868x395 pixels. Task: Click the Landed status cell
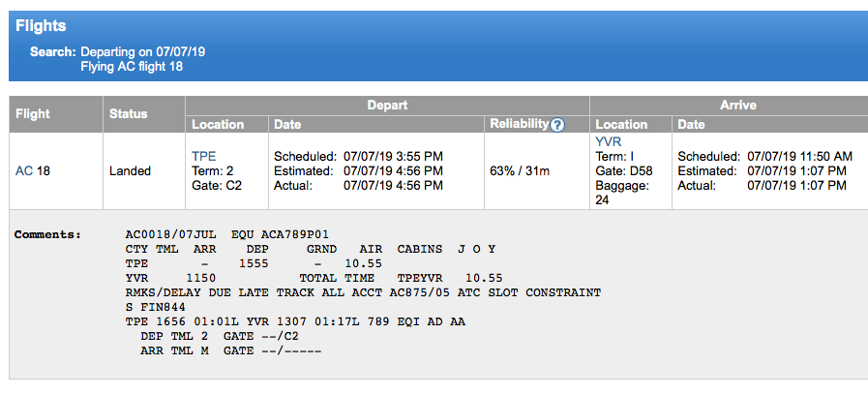(x=130, y=171)
